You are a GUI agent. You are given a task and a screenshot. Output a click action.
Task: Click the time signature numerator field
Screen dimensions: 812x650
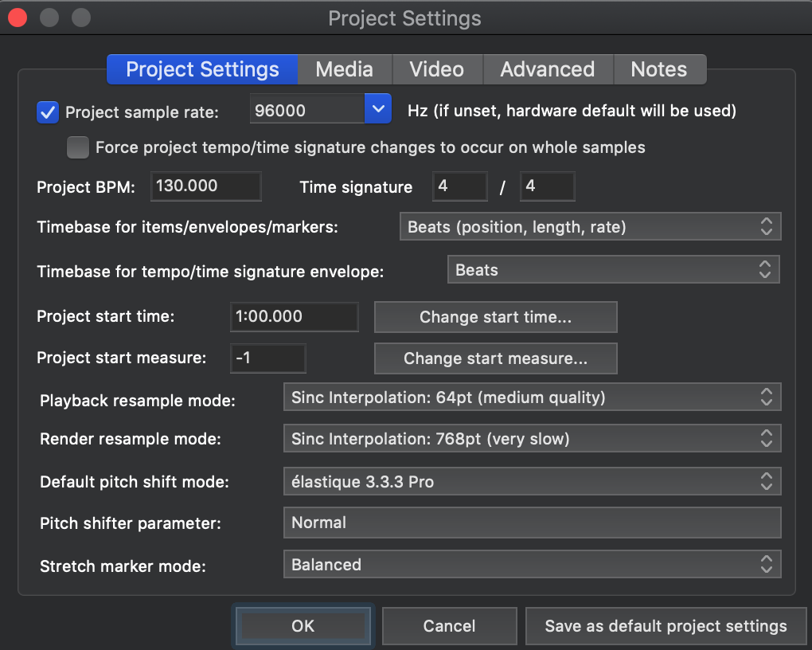tap(459, 187)
